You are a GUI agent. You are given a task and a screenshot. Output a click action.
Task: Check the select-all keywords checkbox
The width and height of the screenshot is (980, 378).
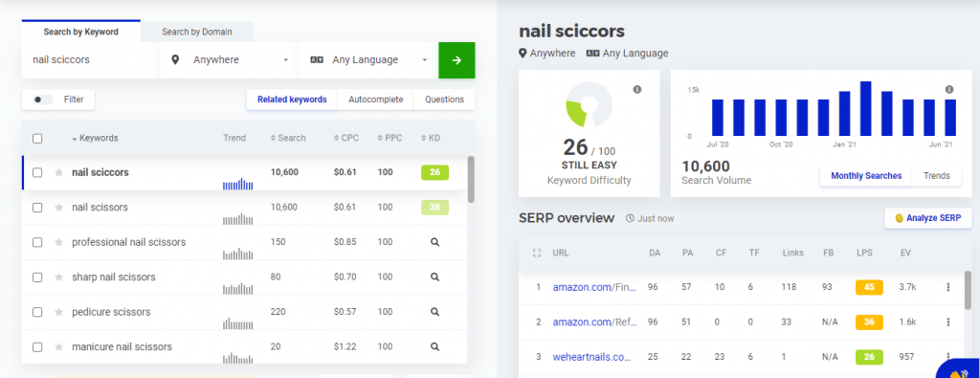37,138
